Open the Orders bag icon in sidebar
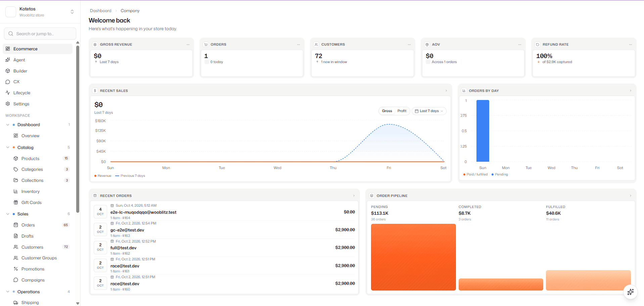Viewport: 644px width, 306px height. click(x=16, y=225)
